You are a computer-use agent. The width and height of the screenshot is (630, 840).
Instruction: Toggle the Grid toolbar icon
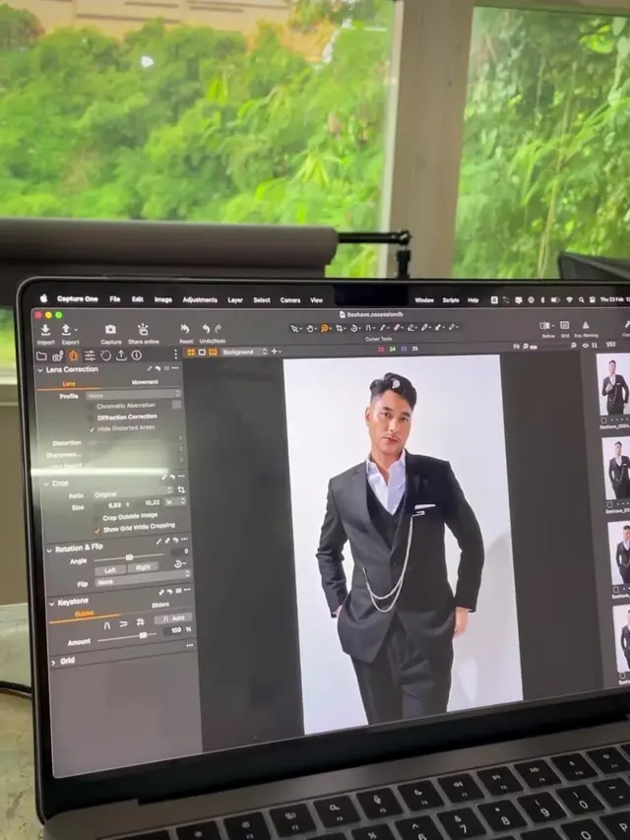point(565,325)
